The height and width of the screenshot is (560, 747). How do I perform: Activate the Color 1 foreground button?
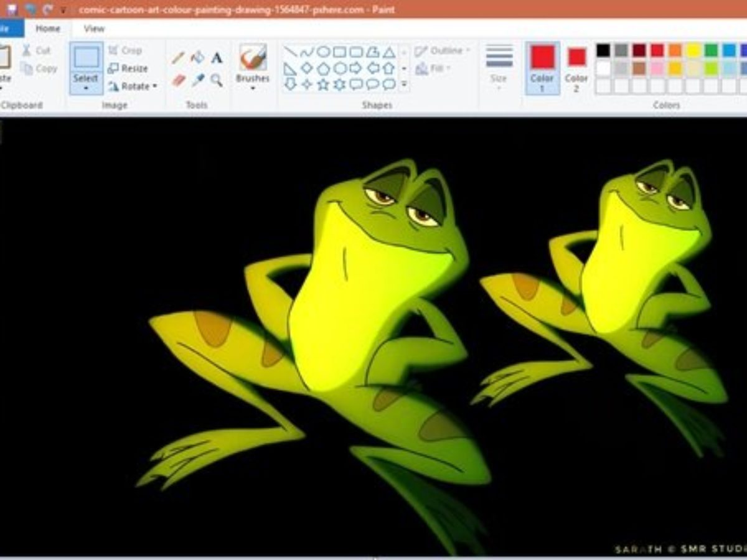tap(542, 68)
